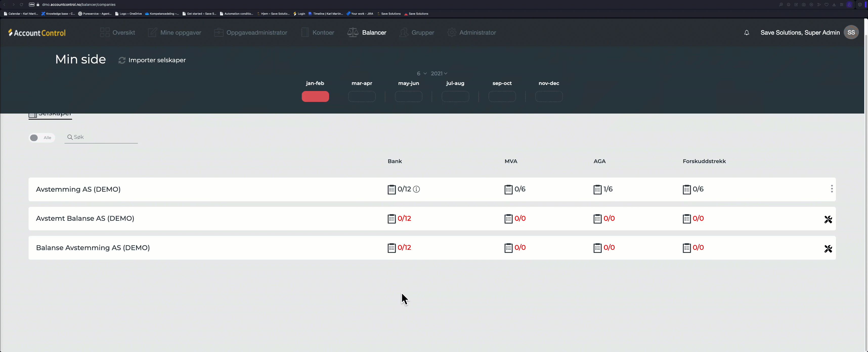868x352 pixels.
Task: Click tools icon for Avstemt Balanse AS
Action: click(x=828, y=220)
